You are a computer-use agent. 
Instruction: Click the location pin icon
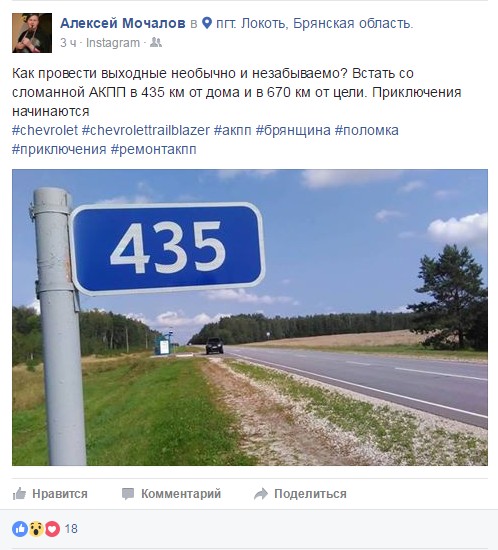(207, 23)
